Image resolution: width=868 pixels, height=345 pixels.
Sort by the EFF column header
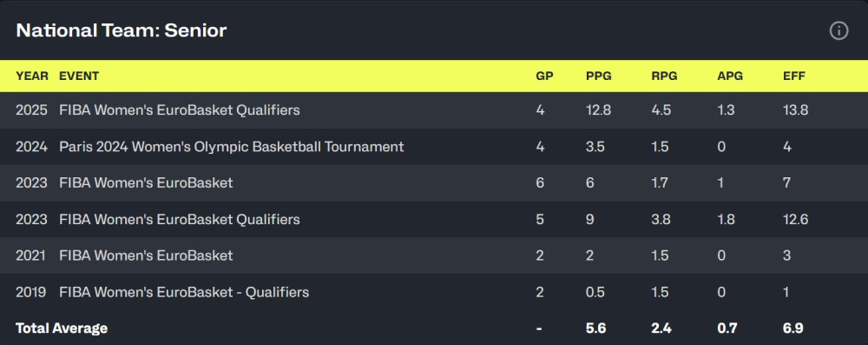tap(794, 76)
